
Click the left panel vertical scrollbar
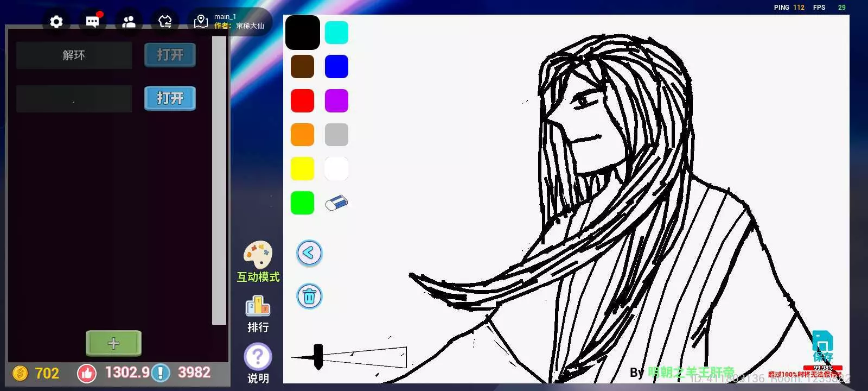[x=219, y=180]
